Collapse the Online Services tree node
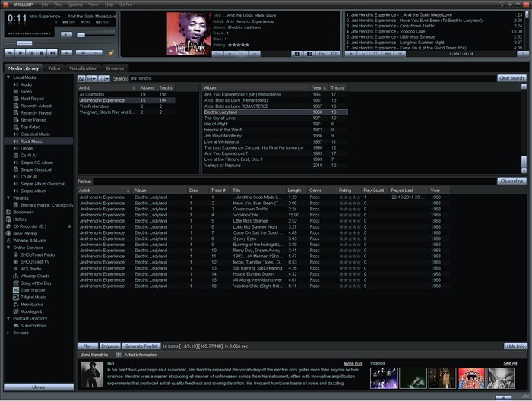This screenshot has height=401, width=532. click(8, 248)
